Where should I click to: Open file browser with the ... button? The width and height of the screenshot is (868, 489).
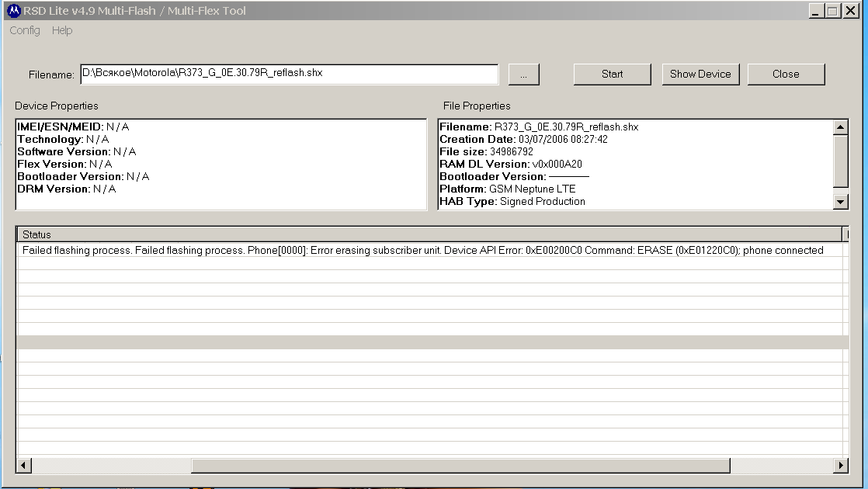(524, 75)
